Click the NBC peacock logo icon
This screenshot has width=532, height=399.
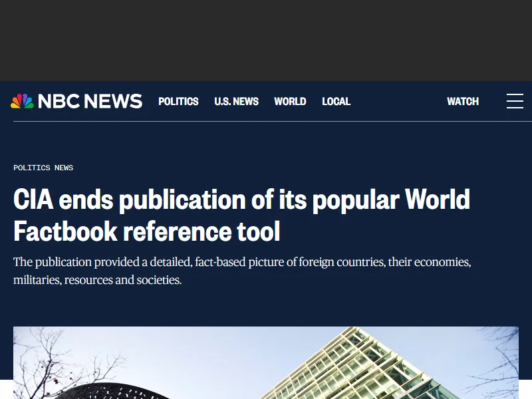pyautogui.click(x=22, y=101)
